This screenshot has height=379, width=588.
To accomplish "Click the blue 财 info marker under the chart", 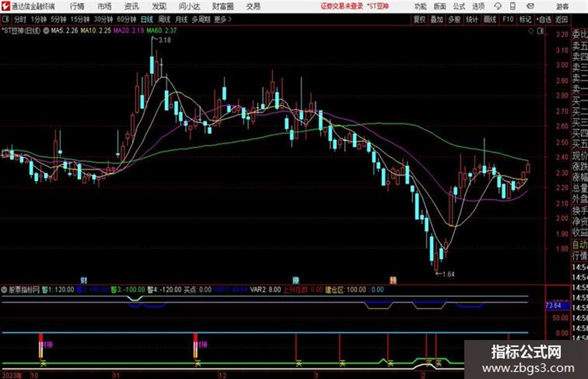I will pyautogui.click(x=84, y=280).
